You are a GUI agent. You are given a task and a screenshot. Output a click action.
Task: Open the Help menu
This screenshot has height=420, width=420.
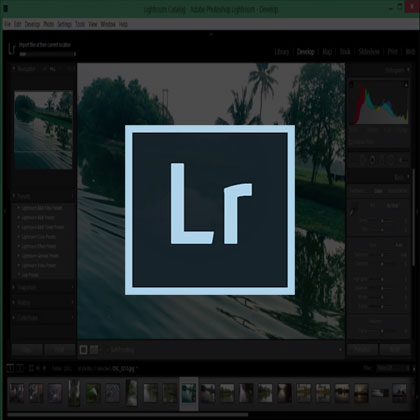click(x=123, y=24)
